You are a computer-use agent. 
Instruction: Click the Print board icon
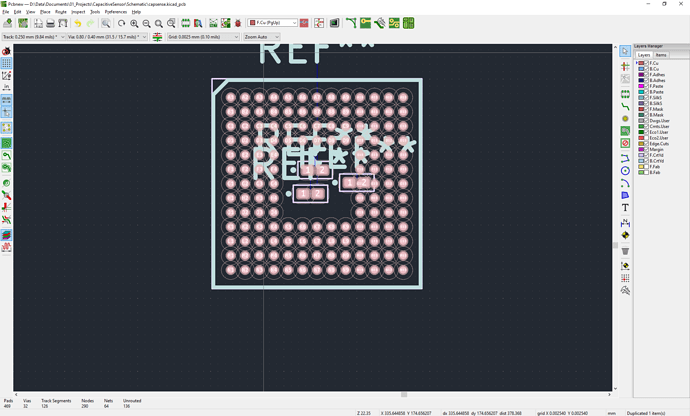click(x=50, y=23)
